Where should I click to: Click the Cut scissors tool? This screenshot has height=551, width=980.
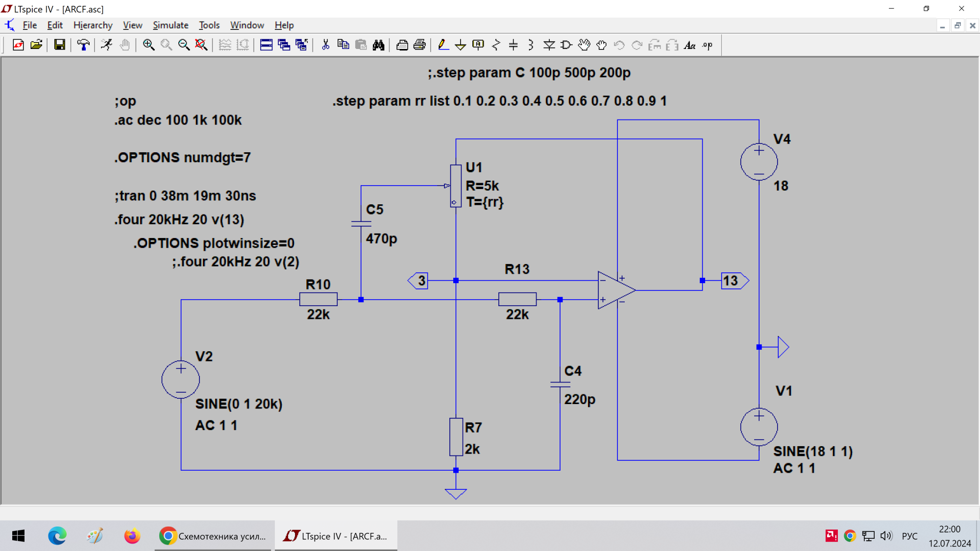coord(325,45)
